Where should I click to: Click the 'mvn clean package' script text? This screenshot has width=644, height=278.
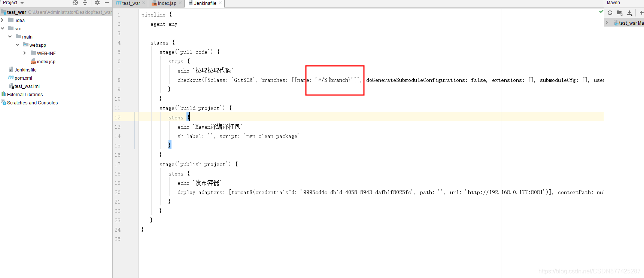pyautogui.click(x=271, y=136)
